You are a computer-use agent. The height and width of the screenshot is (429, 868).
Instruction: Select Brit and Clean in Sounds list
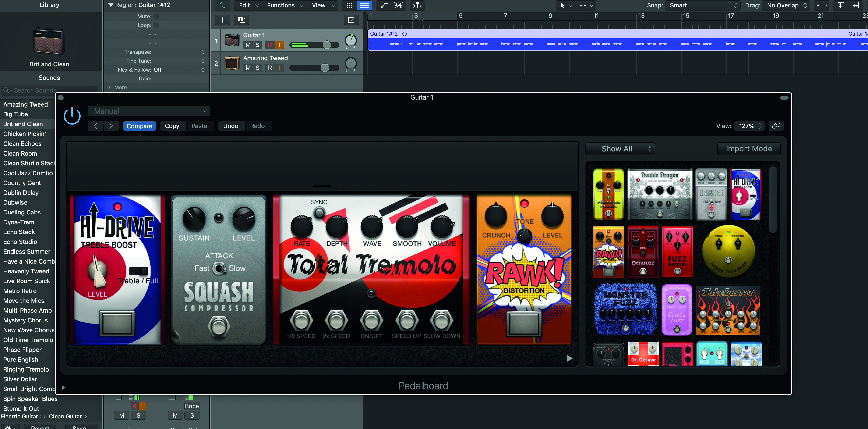tap(27, 124)
